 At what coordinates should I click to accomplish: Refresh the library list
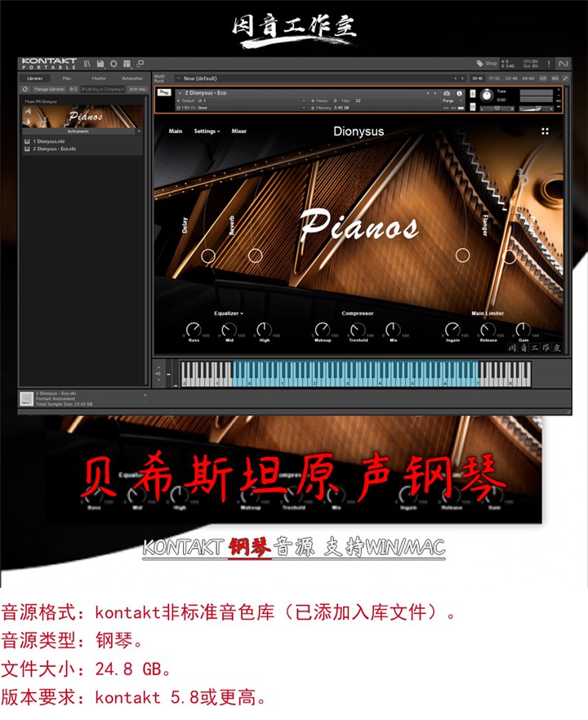pos(25,89)
